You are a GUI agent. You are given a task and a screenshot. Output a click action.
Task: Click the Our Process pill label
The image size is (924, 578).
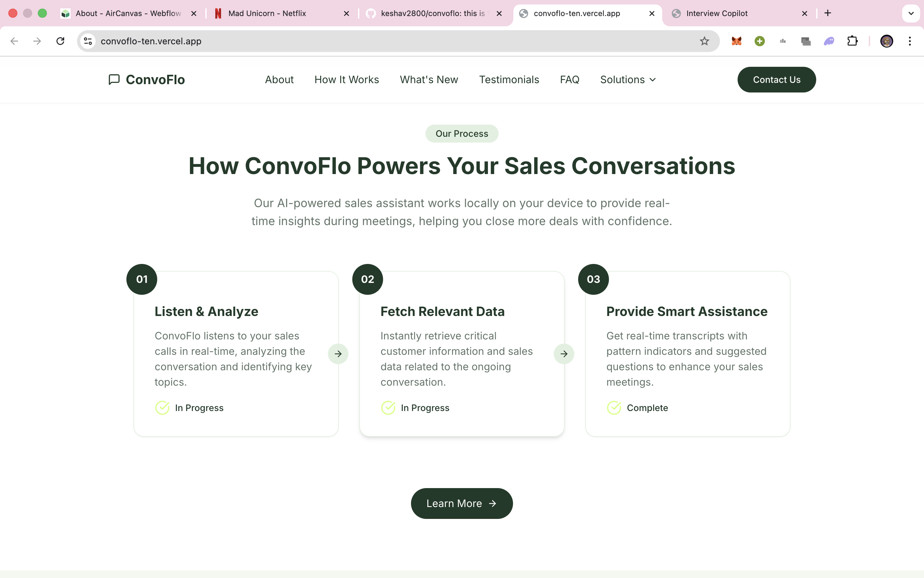462,133
